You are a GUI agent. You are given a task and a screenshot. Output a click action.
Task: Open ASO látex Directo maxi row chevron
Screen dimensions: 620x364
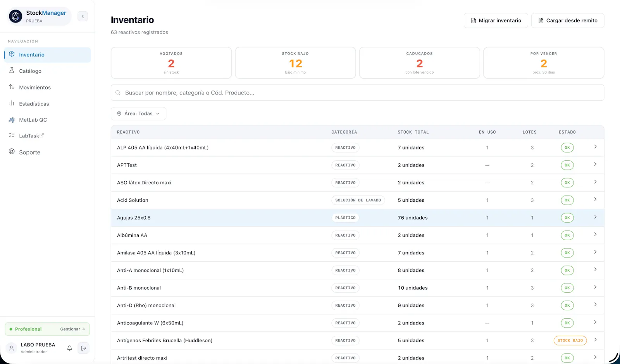595,182
